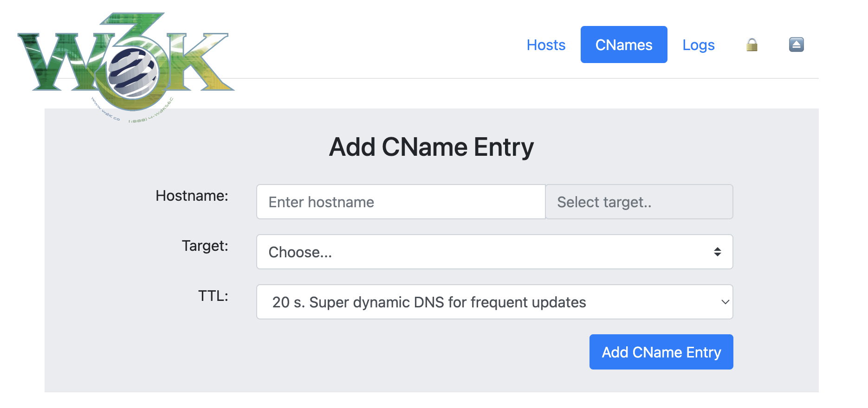Click the globe inside the W3K logo
Image resolution: width=868 pixels, height=408 pixels.
[x=132, y=73]
